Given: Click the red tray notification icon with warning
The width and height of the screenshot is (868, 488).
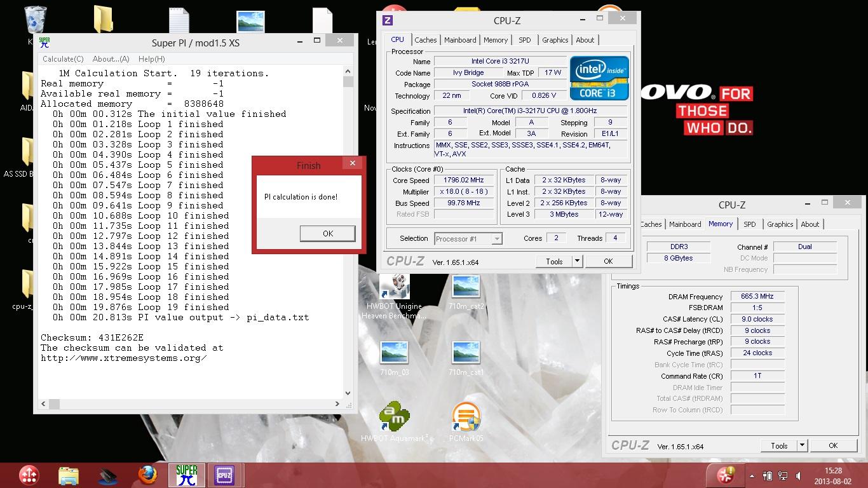Looking at the screenshot, I should 726,475.
